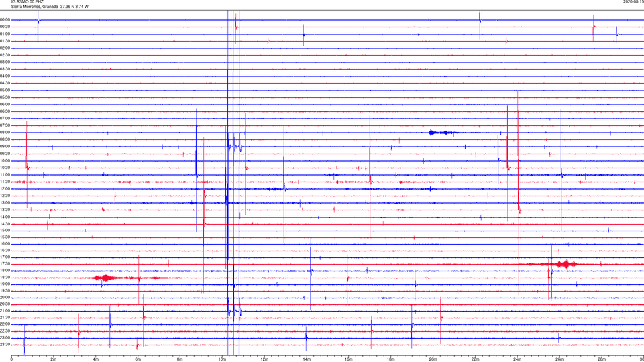The image size is (644, 362).
Task: Select the 12:30 trace time label
Action: click(x=5, y=196)
